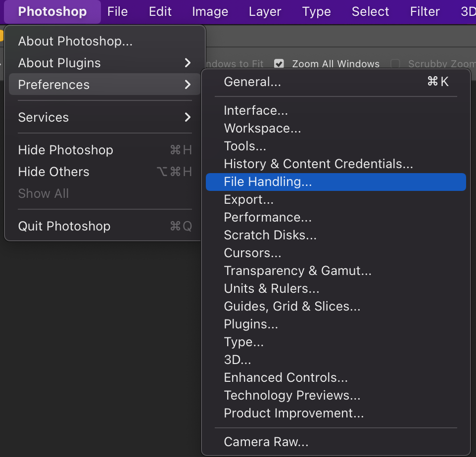
Task: Select About Photoshop
Action: (75, 42)
